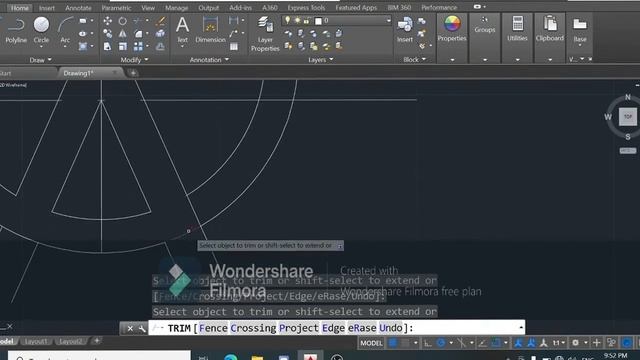Screen dimensions: 640x360
Task: Select the Arc draw tool
Action: click(65, 29)
